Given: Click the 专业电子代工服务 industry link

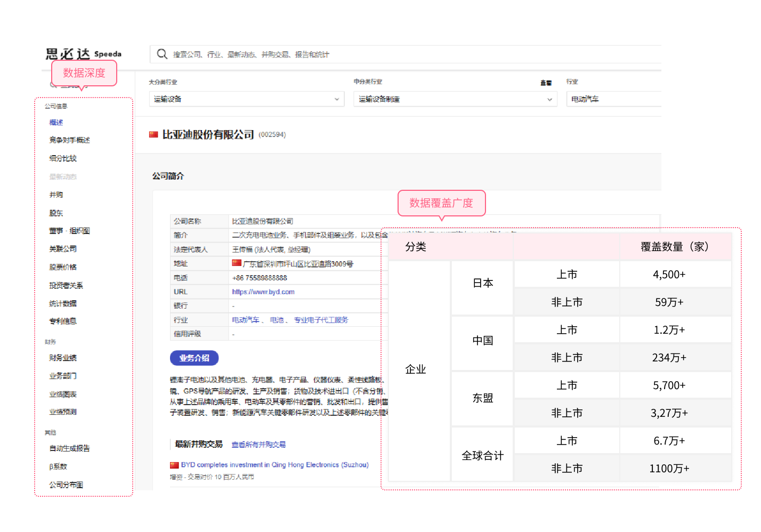Looking at the screenshot, I should coord(321,320).
